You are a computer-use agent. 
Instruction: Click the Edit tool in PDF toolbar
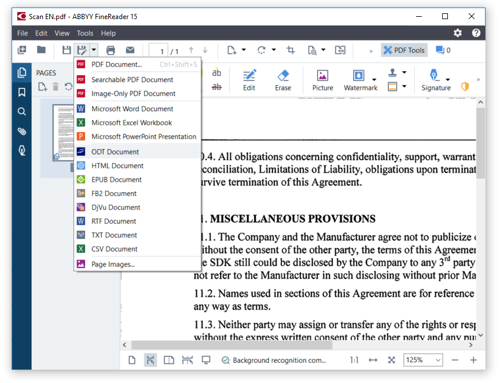point(249,80)
